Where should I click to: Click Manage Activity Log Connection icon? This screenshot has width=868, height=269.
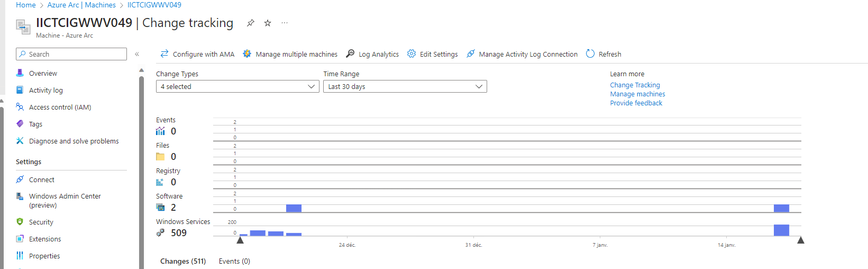[470, 53]
